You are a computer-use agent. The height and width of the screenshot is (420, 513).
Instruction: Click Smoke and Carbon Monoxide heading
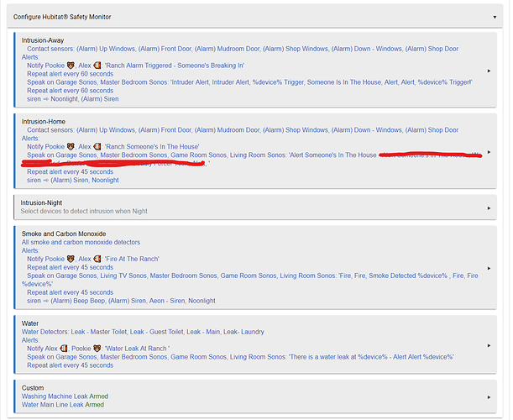coord(64,234)
